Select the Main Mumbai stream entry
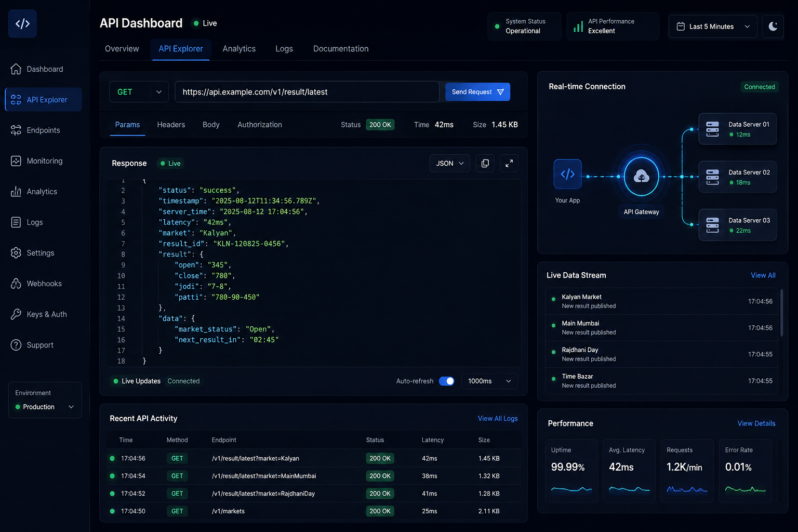798x532 pixels. 661,328
